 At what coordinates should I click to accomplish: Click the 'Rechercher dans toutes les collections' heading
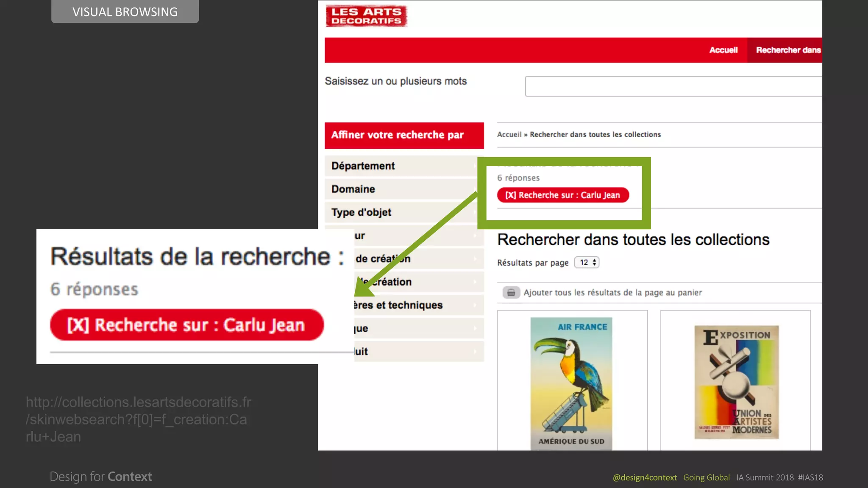[x=633, y=240]
